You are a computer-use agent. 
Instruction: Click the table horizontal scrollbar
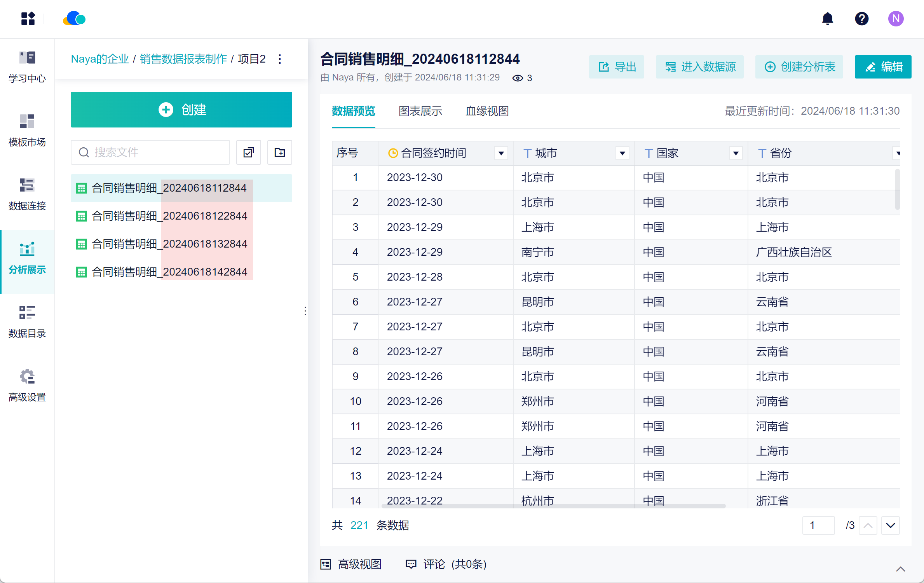pos(553,506)
